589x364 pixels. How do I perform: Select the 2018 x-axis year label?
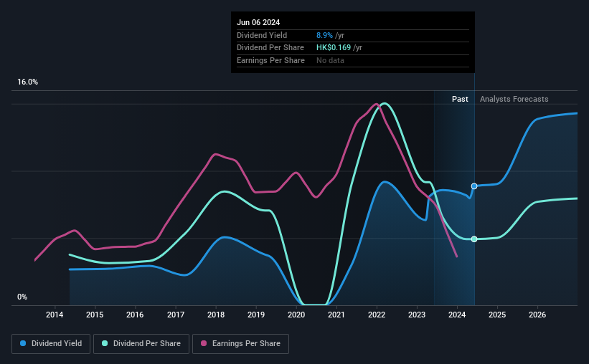(216, 315)
